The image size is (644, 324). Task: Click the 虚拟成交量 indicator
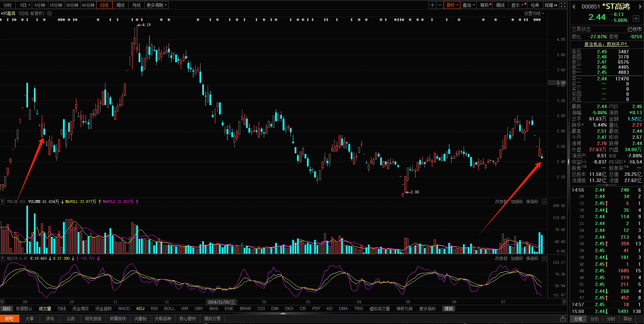(379, 309)
